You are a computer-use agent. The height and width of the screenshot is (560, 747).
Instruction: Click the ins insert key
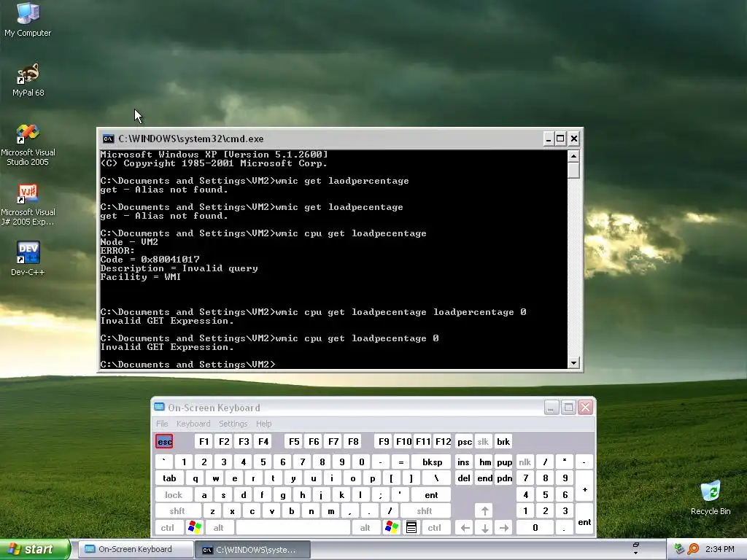pos(463,462)
